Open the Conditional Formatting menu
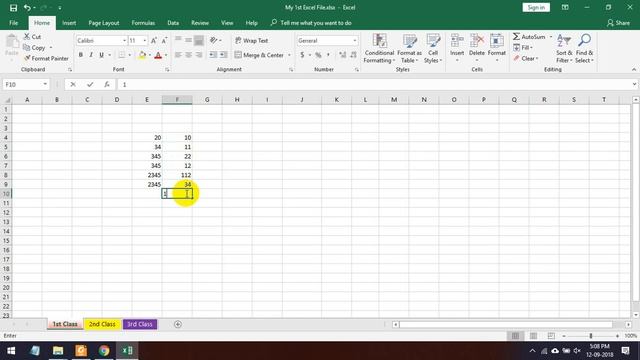Screen dimensions: 640x360 (x=379, y=49)
